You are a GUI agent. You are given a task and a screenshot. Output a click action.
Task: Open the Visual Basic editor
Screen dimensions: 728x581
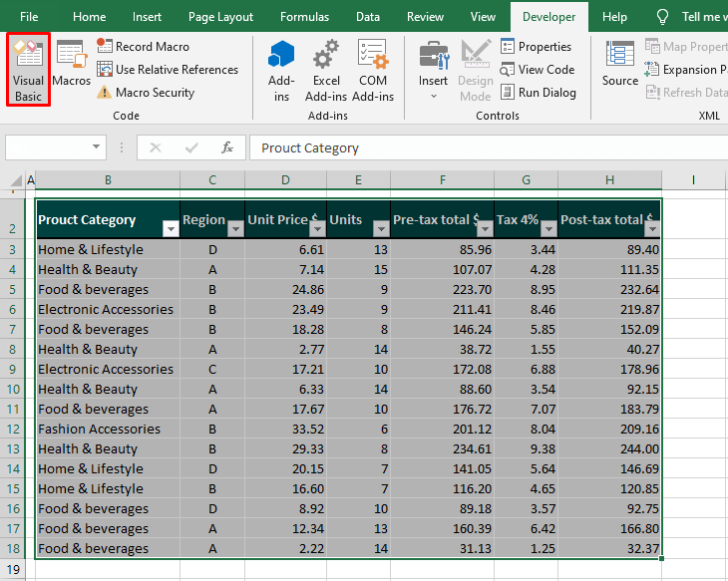[x=28, y=70]
